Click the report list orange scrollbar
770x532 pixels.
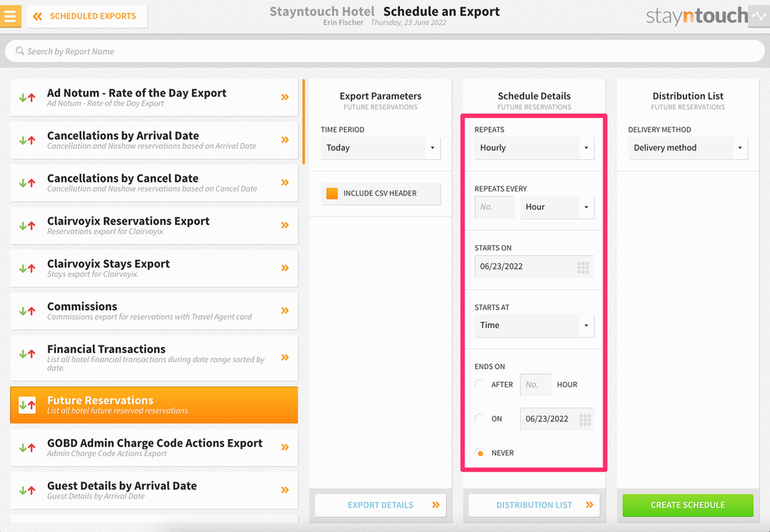pyautogui.click(x=304, y=122)
